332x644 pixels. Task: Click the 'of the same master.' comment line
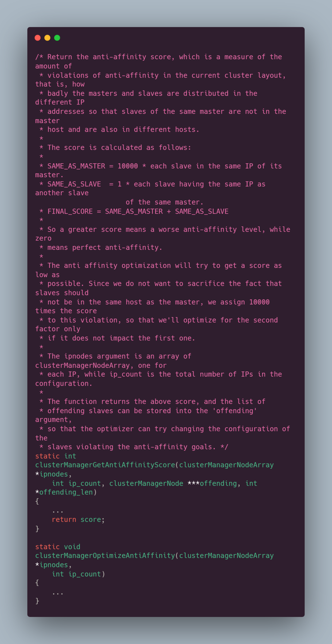click(x=164, y=202)
